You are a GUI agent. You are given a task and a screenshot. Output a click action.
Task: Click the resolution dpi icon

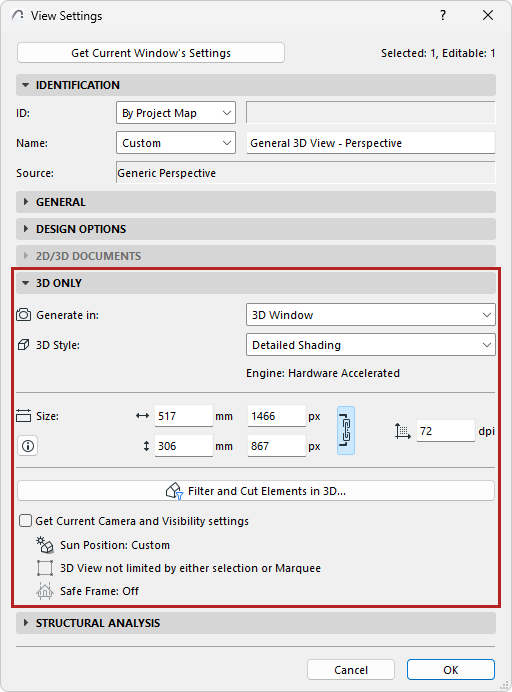pos(403,431)
